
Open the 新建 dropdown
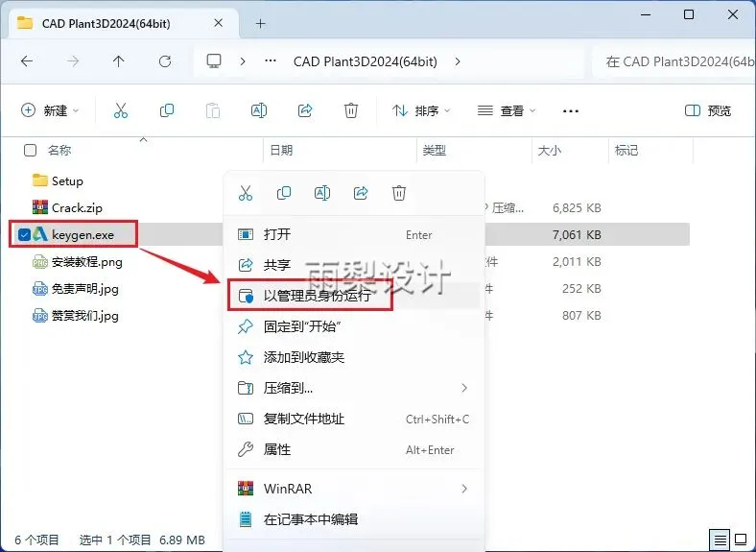pos(50,111)
